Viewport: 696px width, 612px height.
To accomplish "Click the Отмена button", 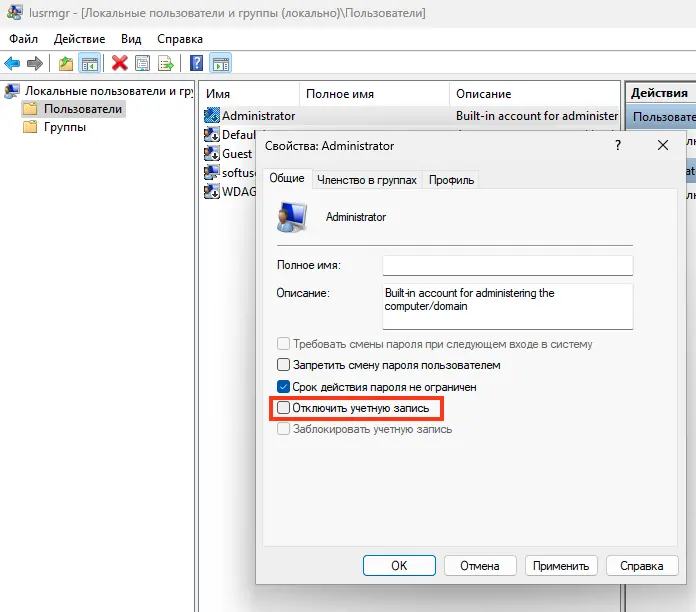I will pyautogui.click(x=479, y=565).
